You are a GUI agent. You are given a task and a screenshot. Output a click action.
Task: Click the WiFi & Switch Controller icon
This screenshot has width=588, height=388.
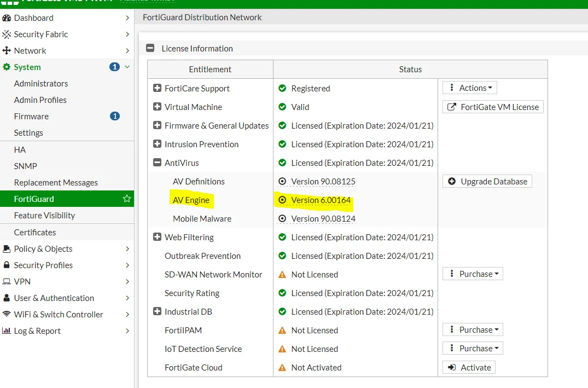tap(7, 314)
